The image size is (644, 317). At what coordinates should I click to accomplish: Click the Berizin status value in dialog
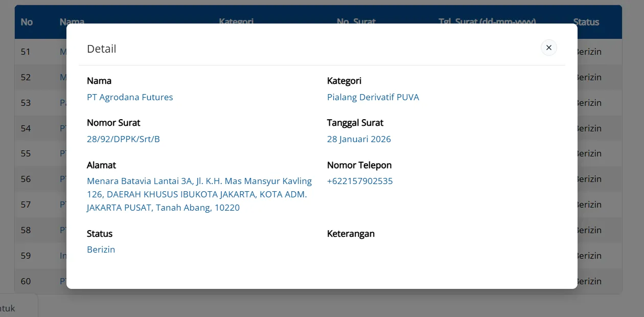pos(101,250)
